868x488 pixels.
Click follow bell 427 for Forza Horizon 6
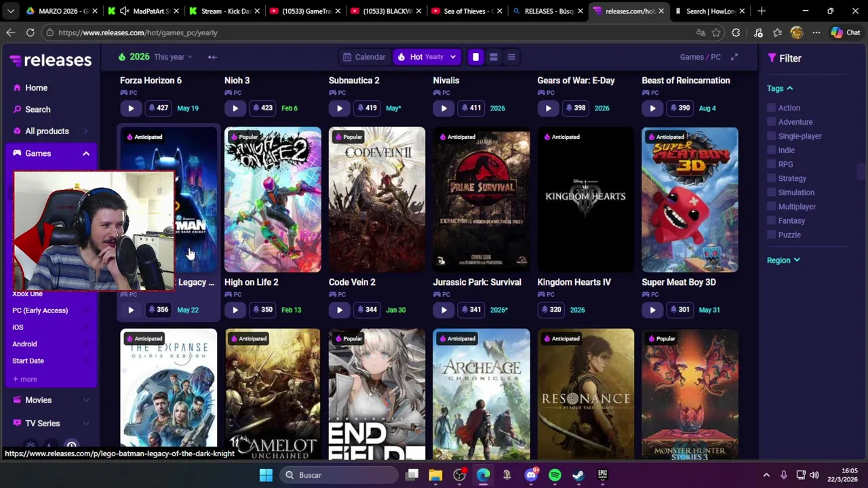158,108
